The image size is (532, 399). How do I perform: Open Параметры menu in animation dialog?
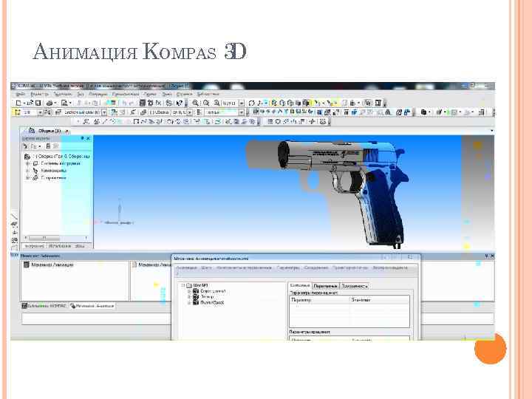[x=287, y=267]
